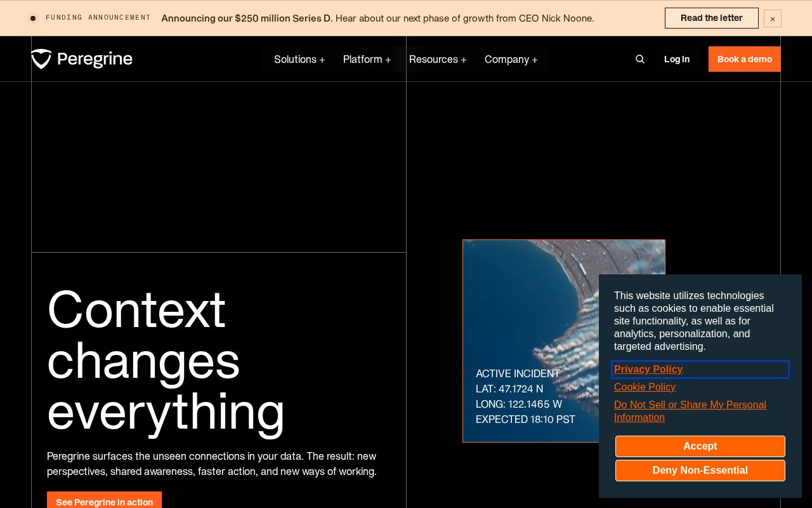Open site search via the magnifier icon
Viewport: 812px width, 508px height.
tap(640, 59)
